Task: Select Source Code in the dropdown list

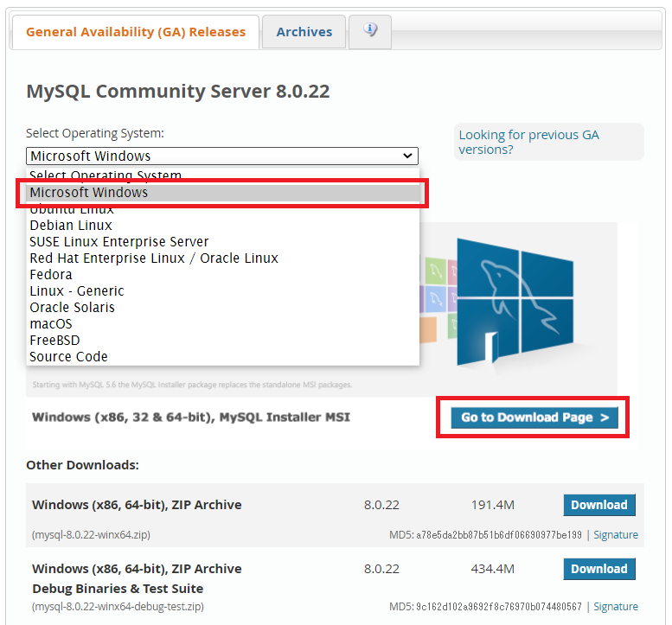Action: pos(223,357)
